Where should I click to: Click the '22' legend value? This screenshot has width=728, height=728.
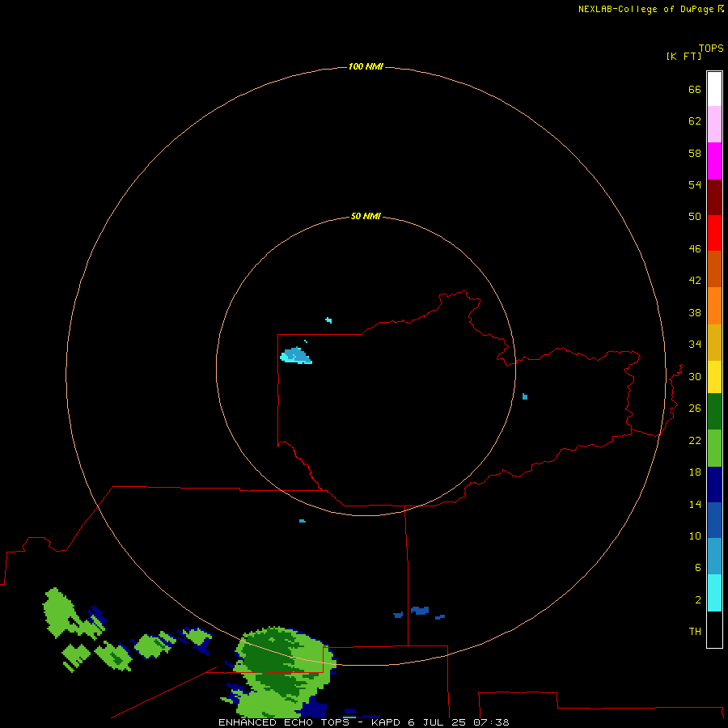(x=695, y=440)
